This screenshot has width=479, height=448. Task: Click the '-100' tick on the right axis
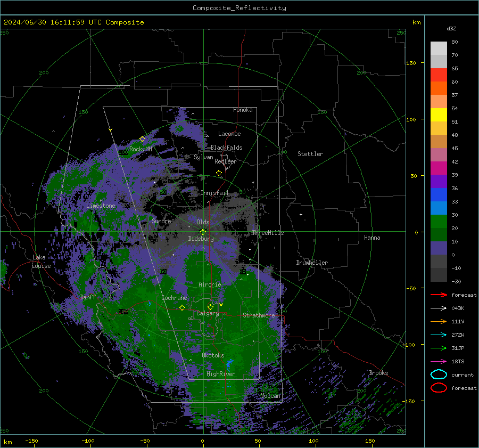click(x=409, y=345)
